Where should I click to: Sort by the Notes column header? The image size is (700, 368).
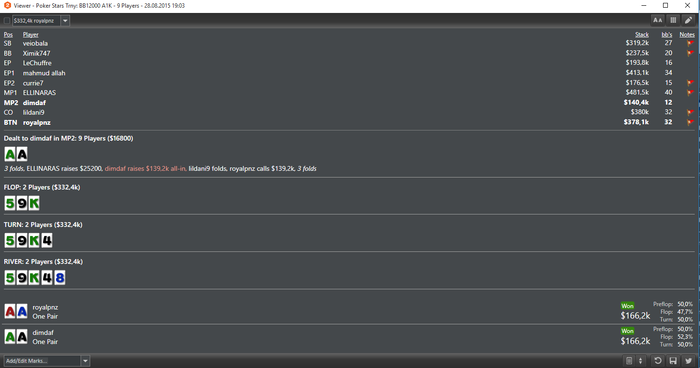click(687, 34)
